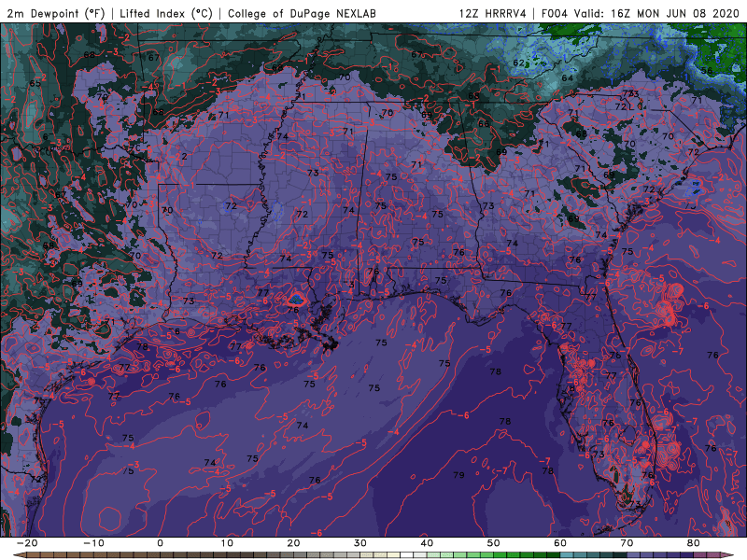747x560 pixels.
Task: Click the '60' label on the color scale
Action: 560,543
